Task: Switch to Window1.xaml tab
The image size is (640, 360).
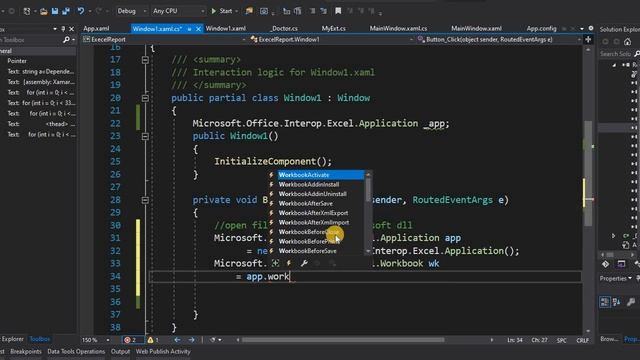Action: (x=226, y=29)
